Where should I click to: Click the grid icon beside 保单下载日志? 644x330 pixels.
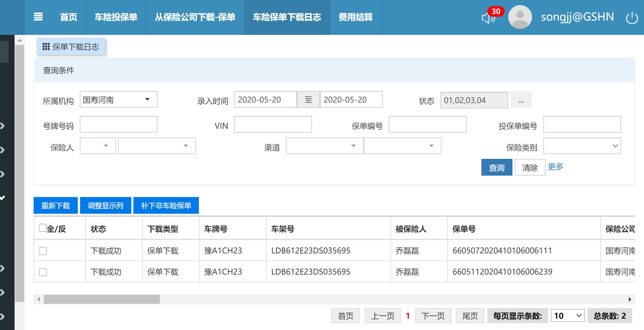[x=46, y=47]
